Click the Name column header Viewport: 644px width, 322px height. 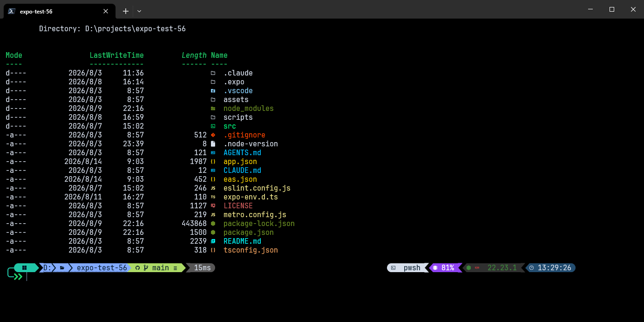219,55
